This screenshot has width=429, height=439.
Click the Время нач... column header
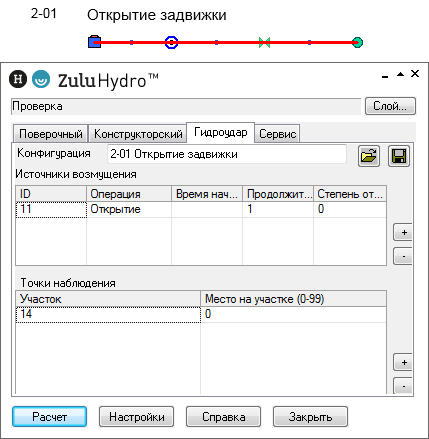click(x=207, y=194)
